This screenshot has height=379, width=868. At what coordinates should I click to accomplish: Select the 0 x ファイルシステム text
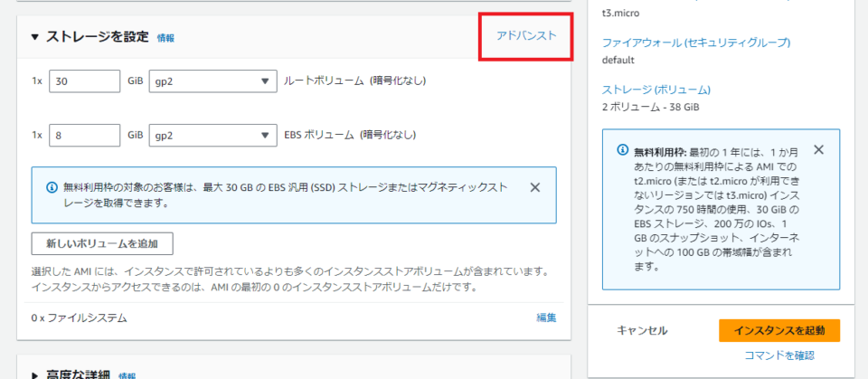(80, 318)
